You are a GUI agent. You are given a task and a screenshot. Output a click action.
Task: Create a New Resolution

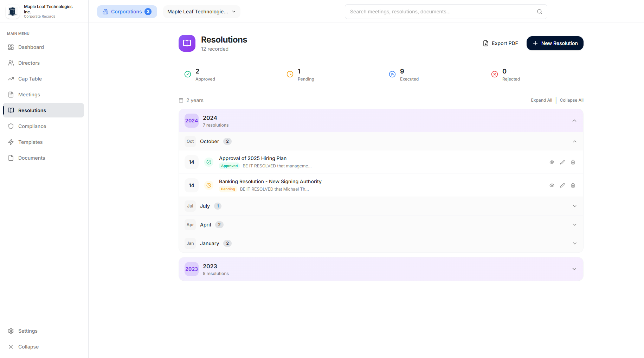click(x=555, y=43)
